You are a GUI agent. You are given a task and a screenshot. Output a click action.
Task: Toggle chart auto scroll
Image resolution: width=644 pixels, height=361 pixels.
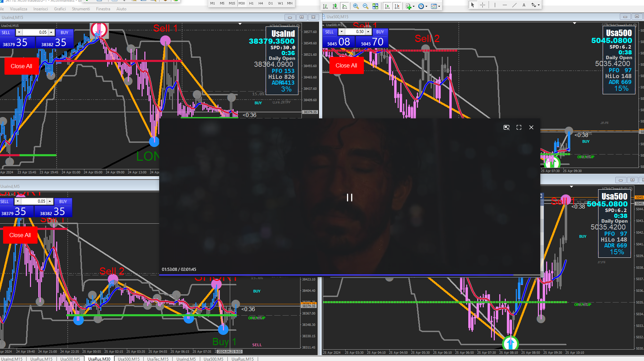pyautogui.click(x=387, y=6)
